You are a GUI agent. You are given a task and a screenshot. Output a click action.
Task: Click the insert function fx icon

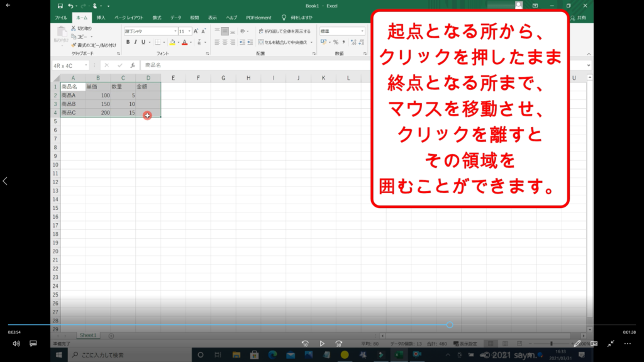coord(132,65)
